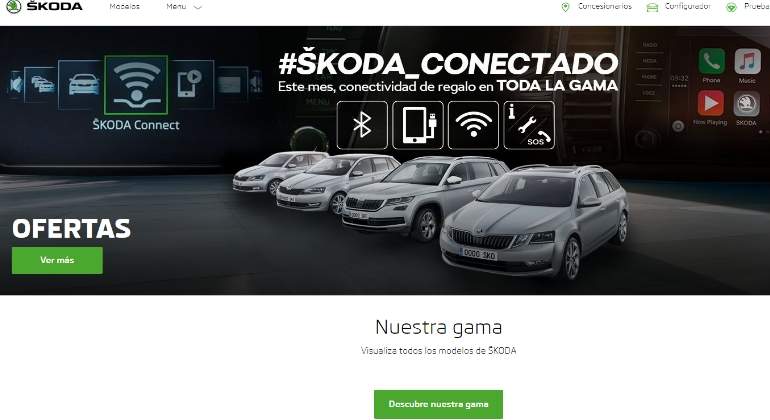Click the ŠKODA Connect wifi tile
Viewport: 770px width, 420px height.
136,85
